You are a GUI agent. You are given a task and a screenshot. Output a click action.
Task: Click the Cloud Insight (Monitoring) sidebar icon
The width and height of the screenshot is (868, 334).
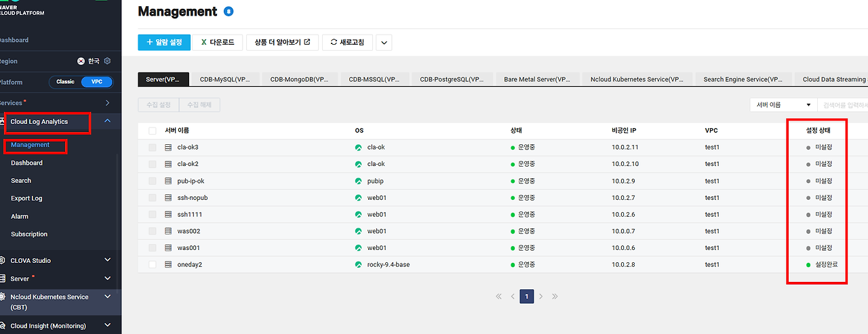coord(3,326)
